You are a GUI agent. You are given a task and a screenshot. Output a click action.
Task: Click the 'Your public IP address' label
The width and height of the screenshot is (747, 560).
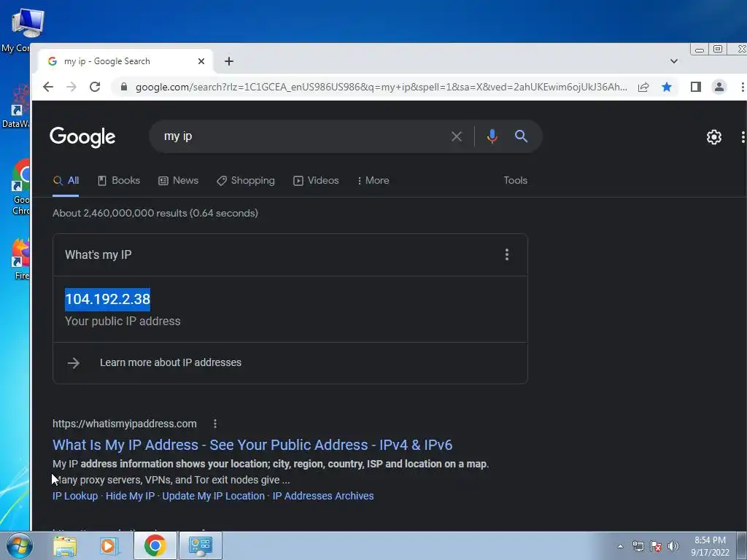pyautogui.click(x=123, y=321)
